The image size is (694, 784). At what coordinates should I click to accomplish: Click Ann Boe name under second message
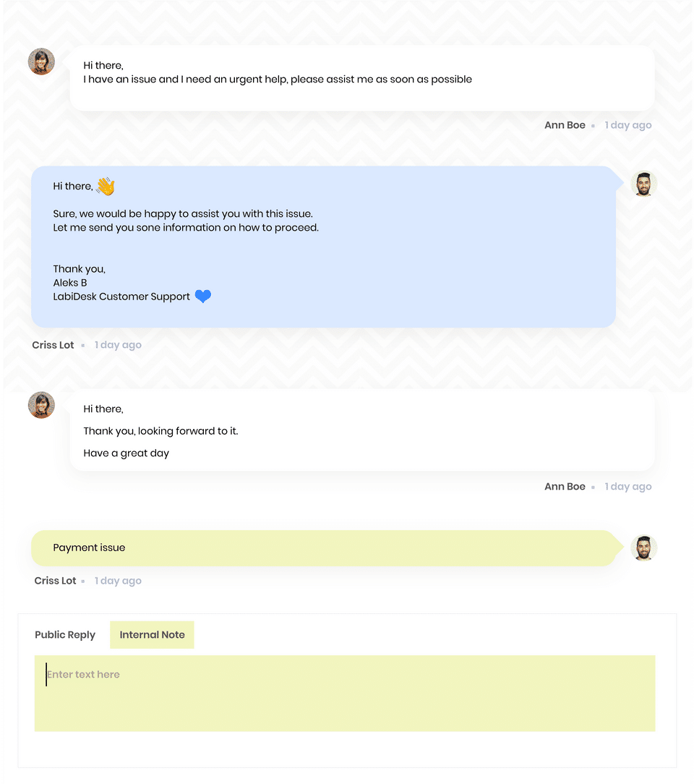coord(565,487)
